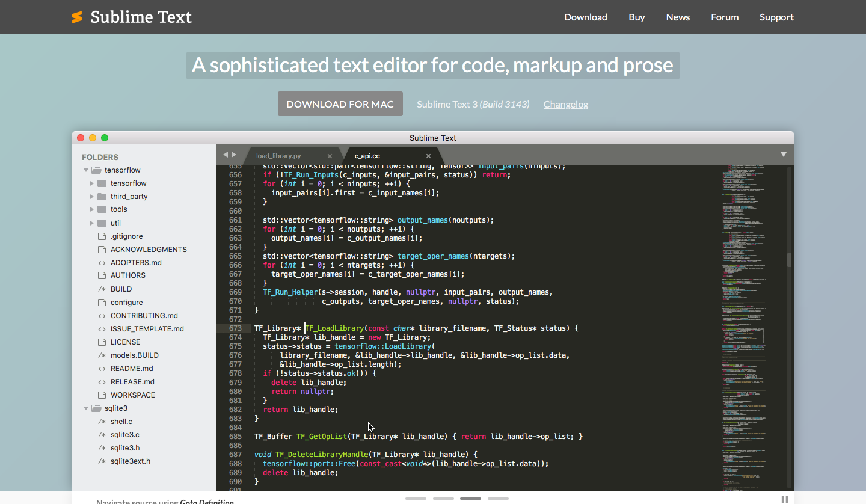Switch to the load_library.py tab
The width and height of the screenshot is (866, 504).
[278, 156]
